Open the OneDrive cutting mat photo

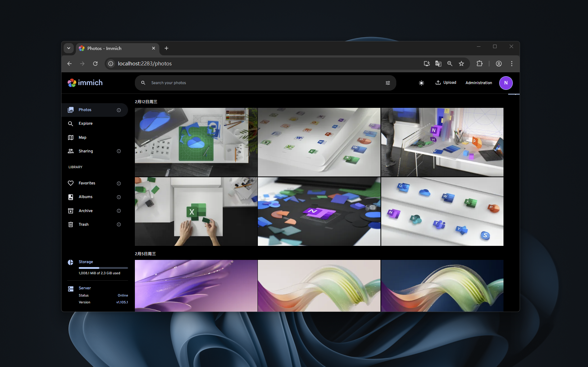coord(196,142)
